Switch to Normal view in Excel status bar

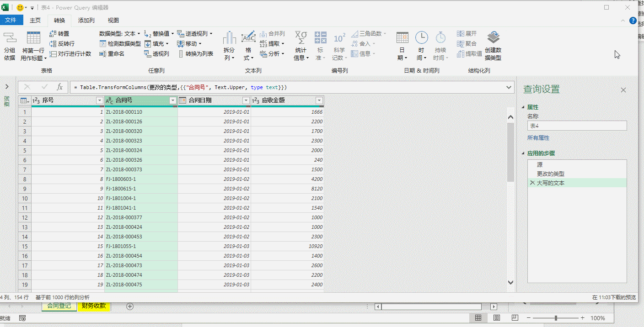tap(478, 318)
